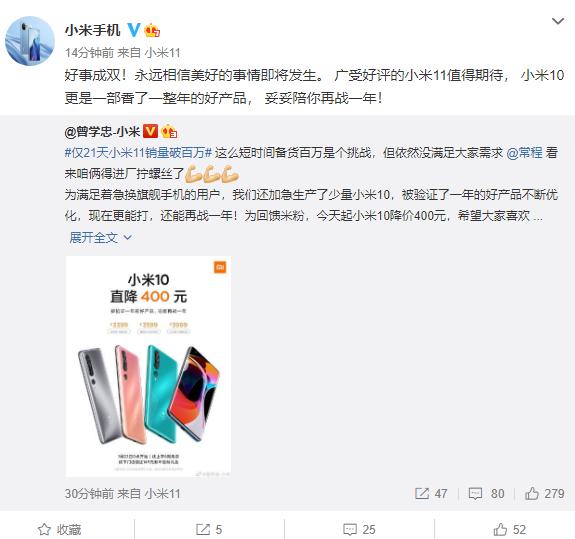Image resolution: width=575 pixels, height=539 pixels.
Task: Click the membership crown badge beside 小米手机
Action: (152, 30)
